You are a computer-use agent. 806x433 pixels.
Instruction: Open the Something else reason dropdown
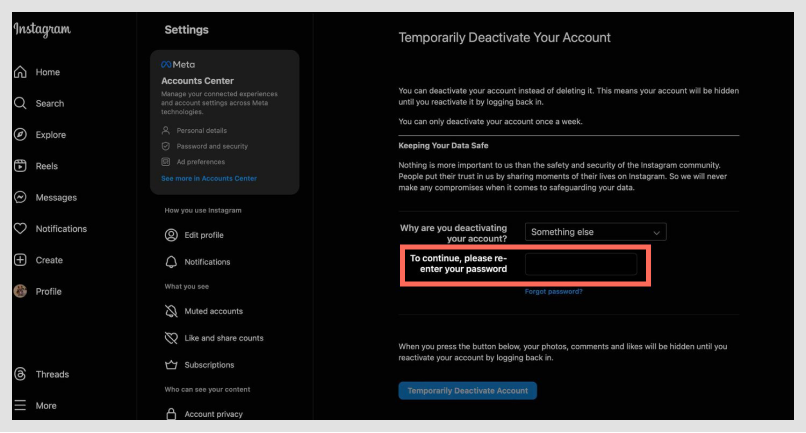coord(596,232)
